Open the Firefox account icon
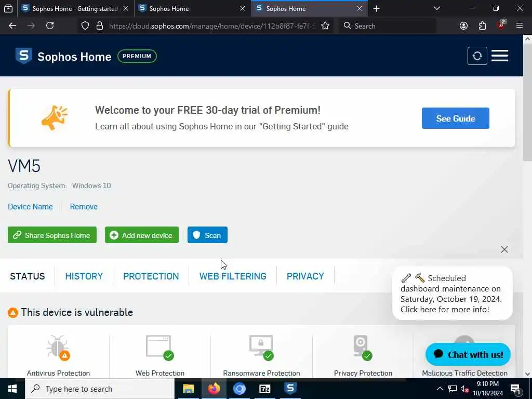The width and height of the screenshot is (532, 399). click(463, 26)
